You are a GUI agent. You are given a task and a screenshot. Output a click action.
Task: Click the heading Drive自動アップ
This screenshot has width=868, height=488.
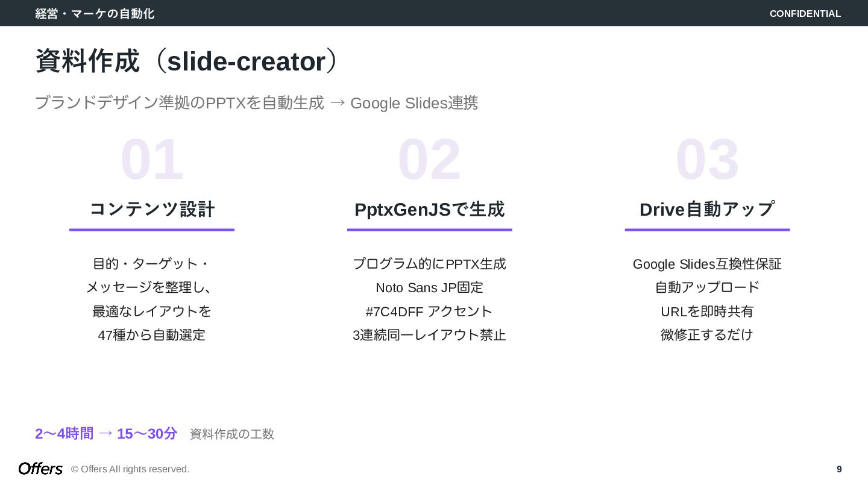point(707,209)
